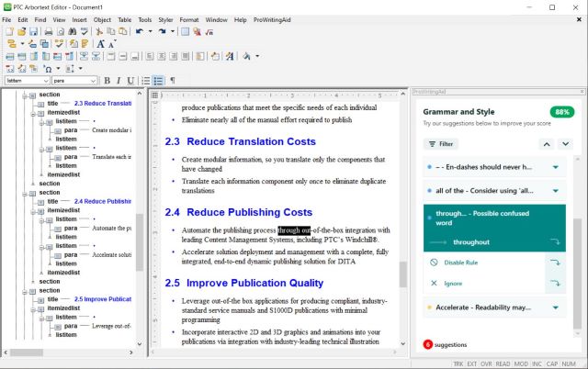This screenshot has height=369, width=588.
Task: Open the Format menu
Action: click(189, 20)
